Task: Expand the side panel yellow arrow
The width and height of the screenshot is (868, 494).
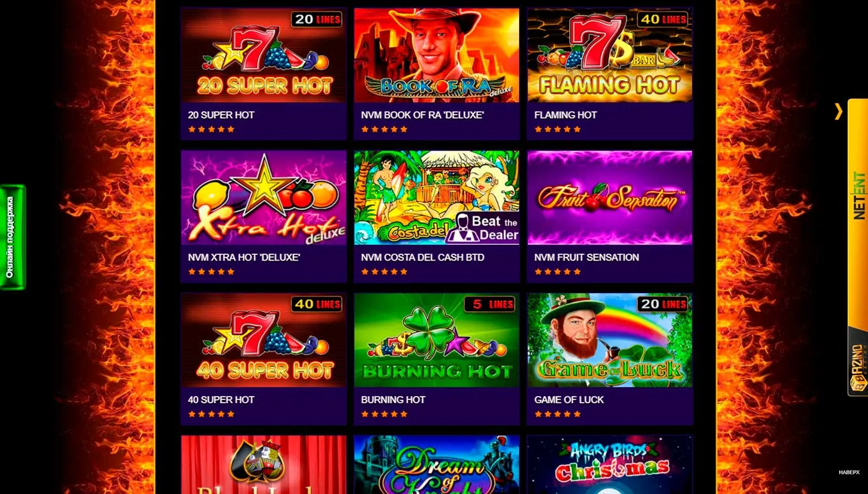Action: click(x=838, y=111)
